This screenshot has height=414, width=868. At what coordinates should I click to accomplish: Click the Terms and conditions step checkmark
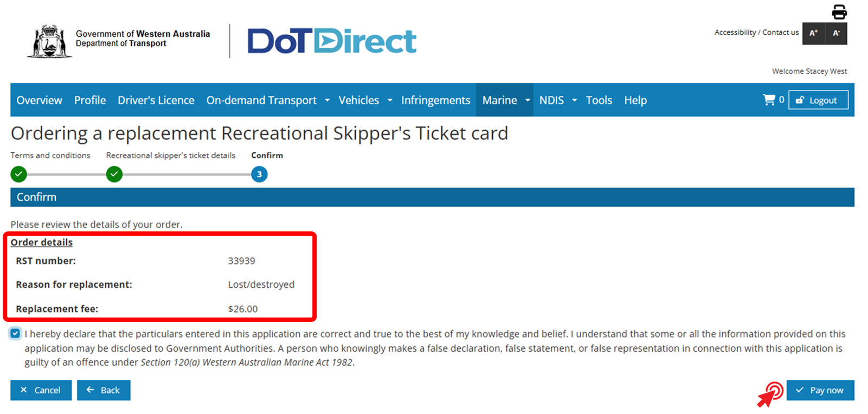[x=18, y=174]
